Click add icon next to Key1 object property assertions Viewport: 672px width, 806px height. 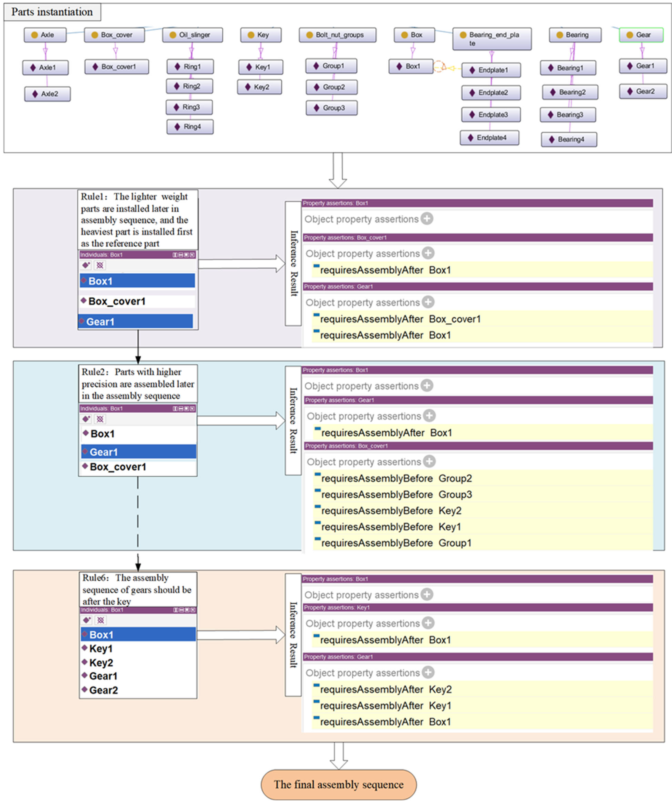(428, 623)
